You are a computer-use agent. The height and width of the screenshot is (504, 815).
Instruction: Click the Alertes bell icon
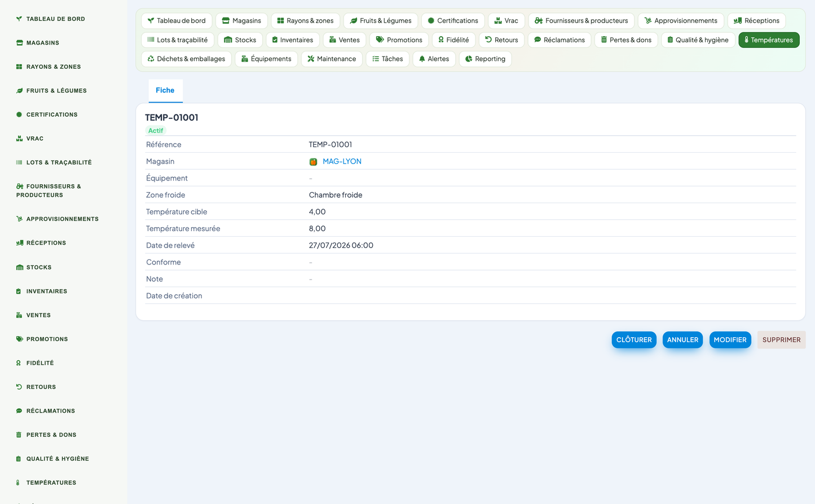(422, 59)
